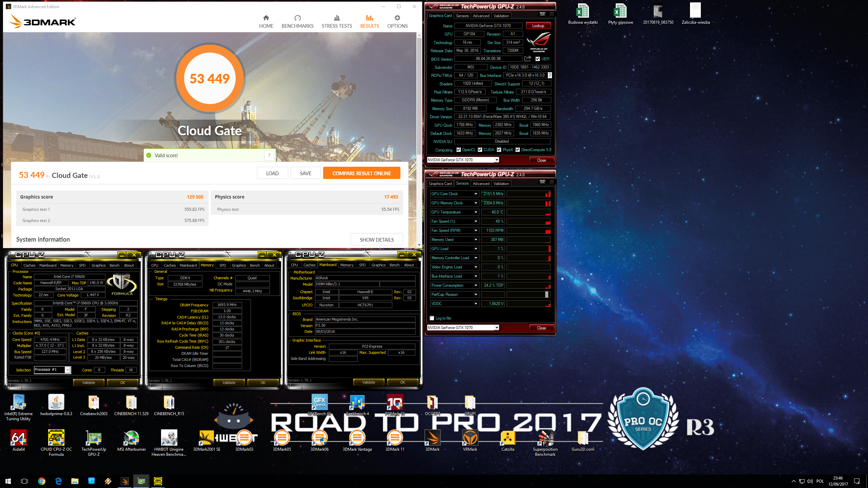The image size is (868, 488).
Task: Open Geekbench 4 desktop shortcut
Action: (357, 405)
